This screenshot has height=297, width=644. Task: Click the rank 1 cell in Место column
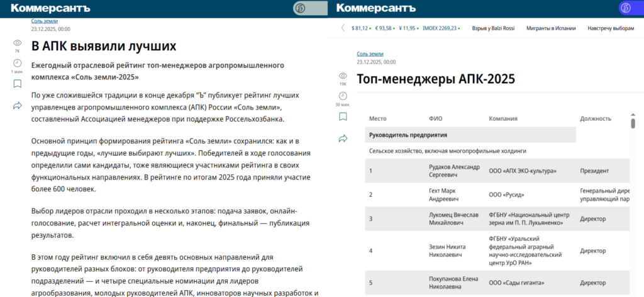coord(370,171)
